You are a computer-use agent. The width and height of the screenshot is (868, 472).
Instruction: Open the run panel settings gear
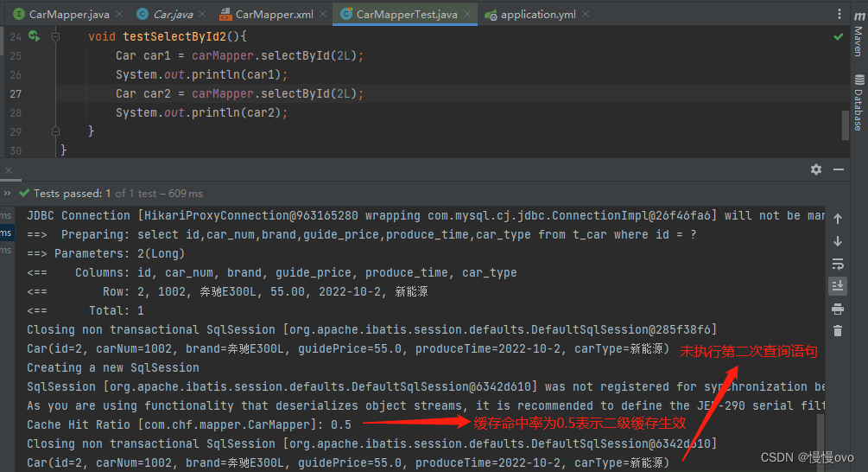816,169
